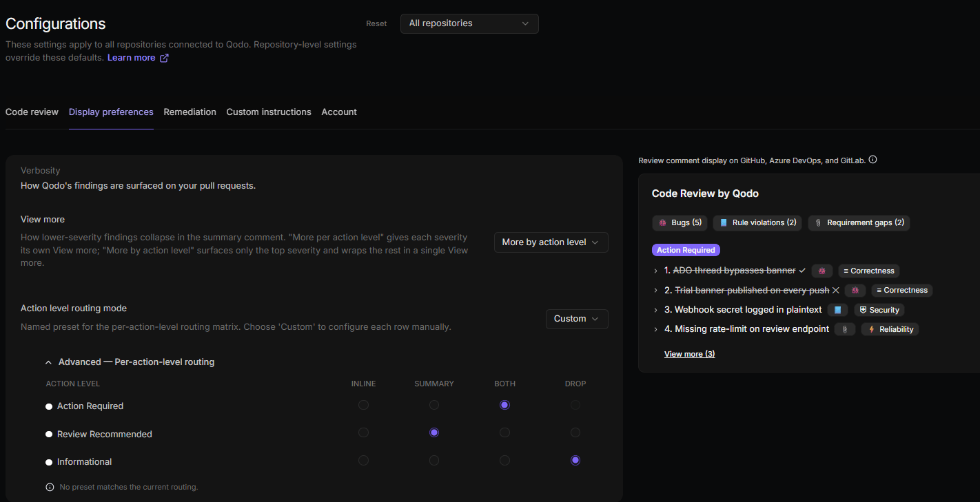Open the external link icon beside Learn more
The width and height of the screenshot is (980, 502).
pos(164,58)
